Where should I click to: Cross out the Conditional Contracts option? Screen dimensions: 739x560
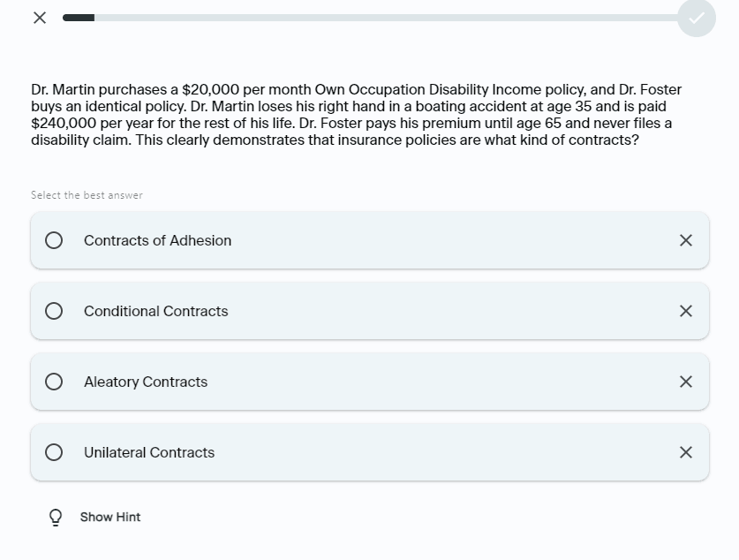coord(685,311)
